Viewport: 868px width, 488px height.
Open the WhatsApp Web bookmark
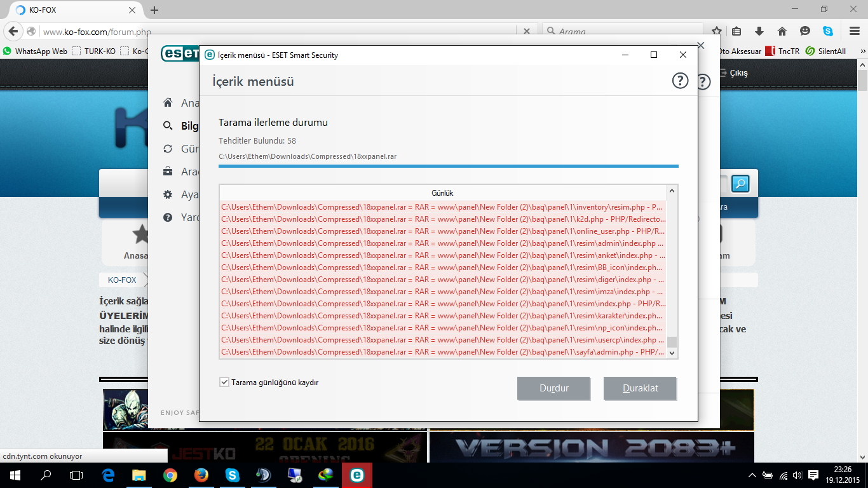[x=35, y=51]
